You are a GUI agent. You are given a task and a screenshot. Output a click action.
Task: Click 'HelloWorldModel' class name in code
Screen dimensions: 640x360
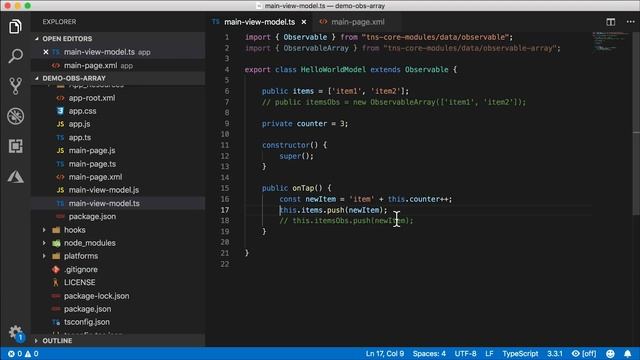pyautogui.click(x=333, y=70)
